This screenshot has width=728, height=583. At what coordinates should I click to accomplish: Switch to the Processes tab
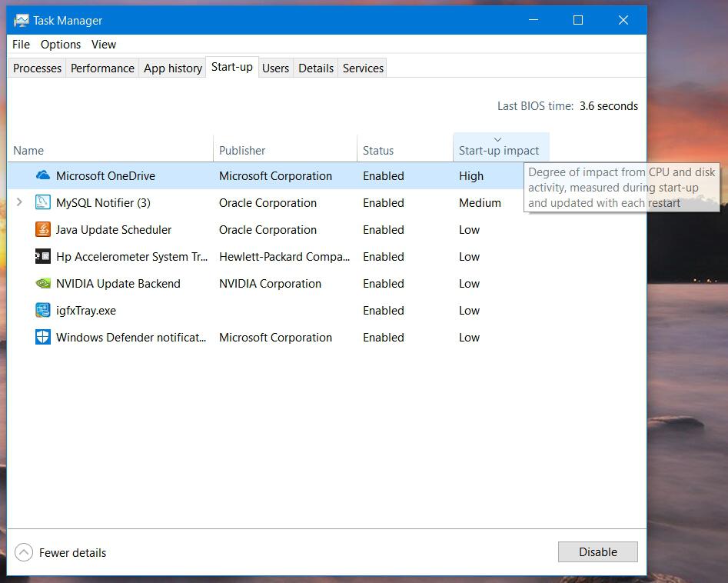point(37,68)
